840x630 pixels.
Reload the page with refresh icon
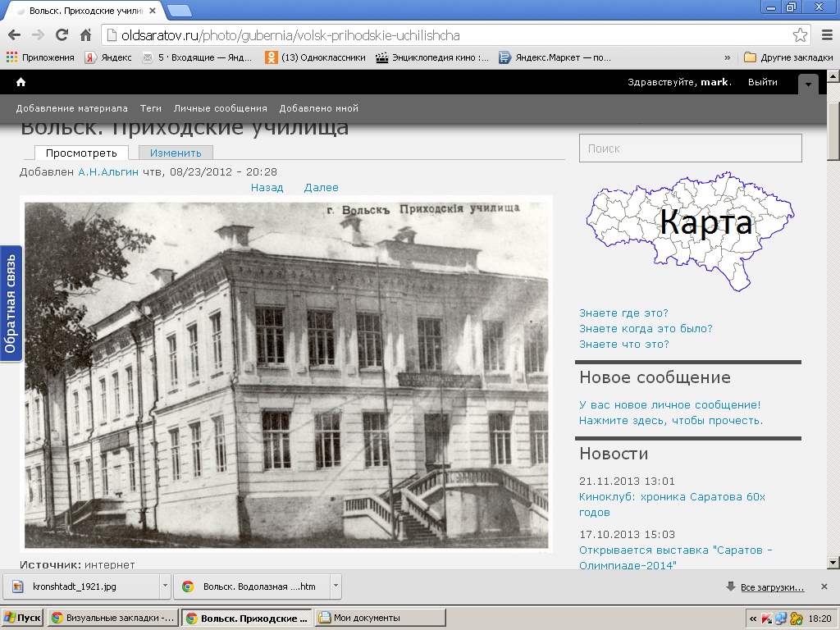click(62, 35)
